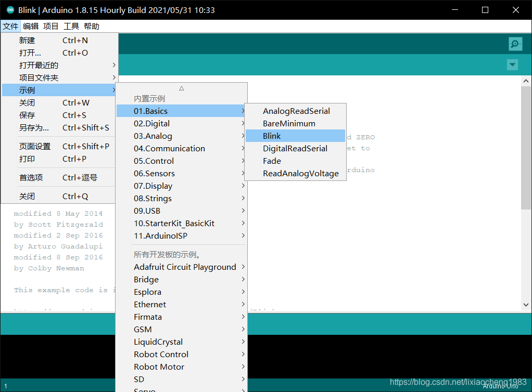Expand Adafruit Circuit Playground examples

[181, 267]
